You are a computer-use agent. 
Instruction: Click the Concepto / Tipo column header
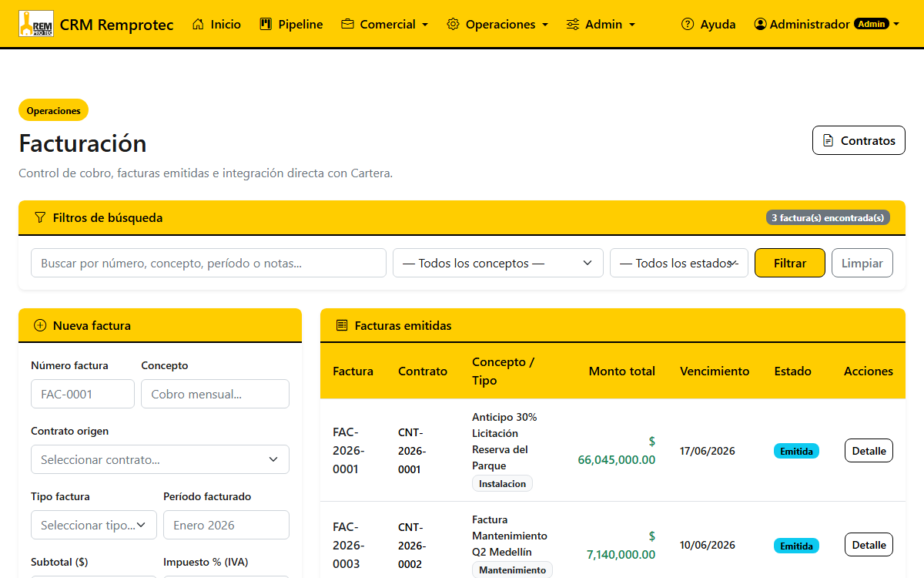point(504,371)
